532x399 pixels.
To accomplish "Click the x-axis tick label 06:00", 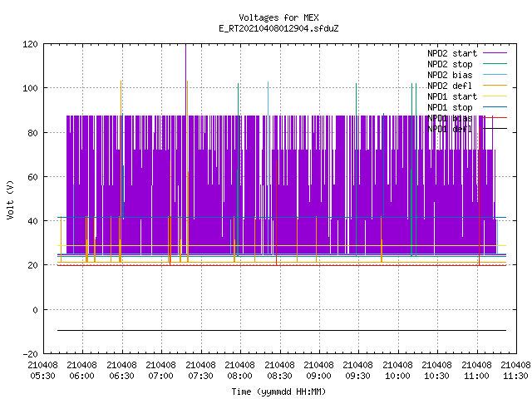I will [81, 376].
